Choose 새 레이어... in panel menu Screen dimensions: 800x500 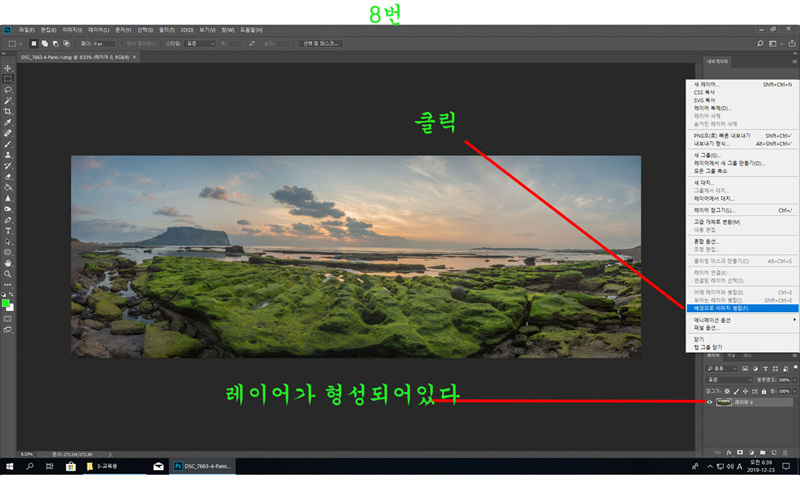tap(742, 85)
